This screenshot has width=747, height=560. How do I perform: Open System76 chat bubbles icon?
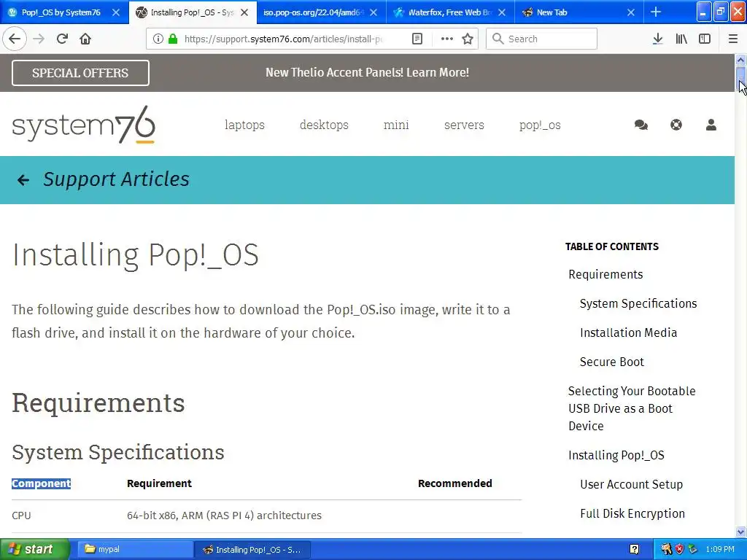pos(640,125)
